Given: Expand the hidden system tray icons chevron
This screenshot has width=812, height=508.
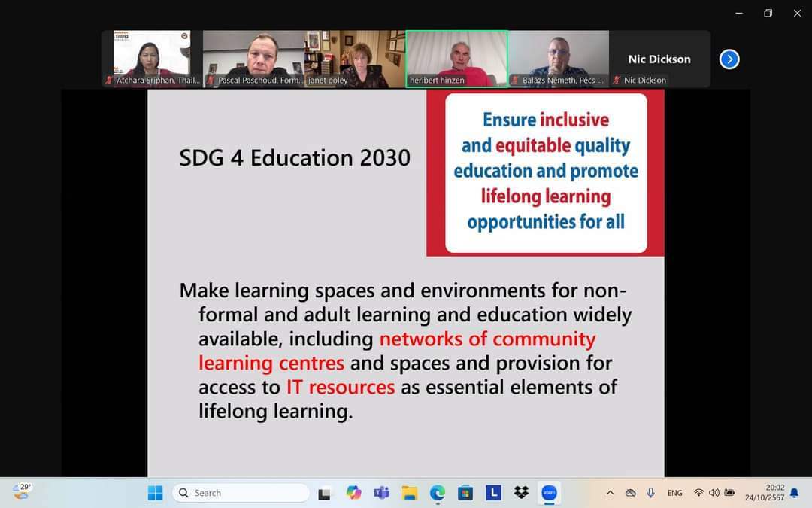Looking at the screenshot, I should coord(610,493).
